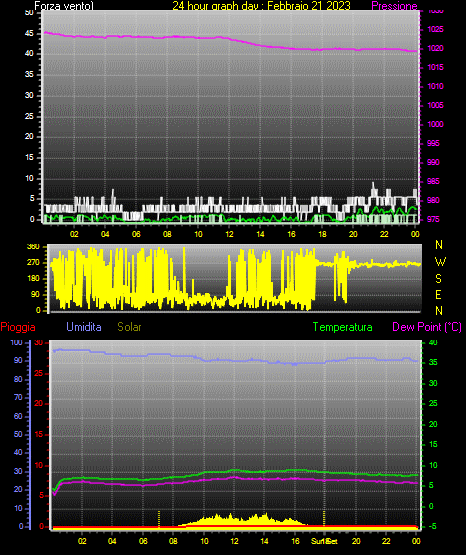Click the 'Sun Set' label on bottom time axis

[x=324, y=541]
